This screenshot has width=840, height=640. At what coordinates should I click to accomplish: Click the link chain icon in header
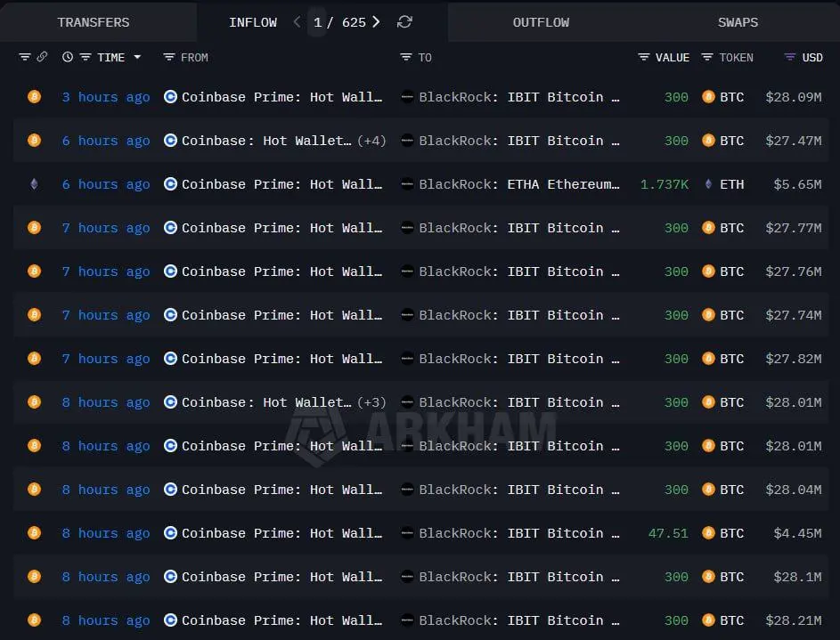(x=43, y=57)
